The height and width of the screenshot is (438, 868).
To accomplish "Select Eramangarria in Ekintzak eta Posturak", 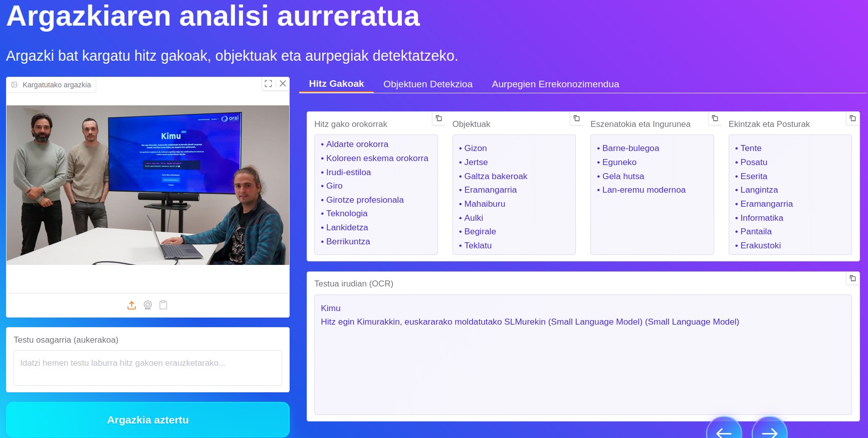I will (x=766, y=204).
